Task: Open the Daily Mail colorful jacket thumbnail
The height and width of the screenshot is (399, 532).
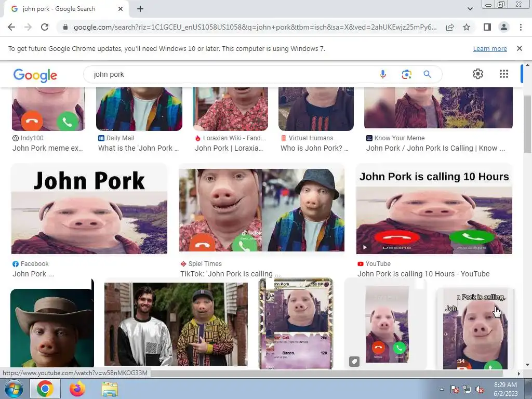Action: click(x=139, y=109)
